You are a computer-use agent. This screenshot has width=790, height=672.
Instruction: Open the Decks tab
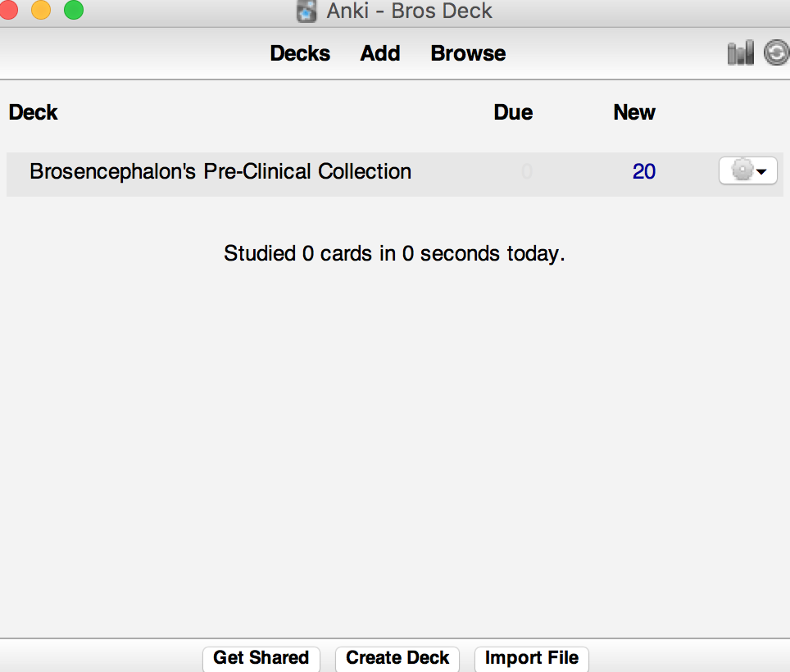coord(300,53)
